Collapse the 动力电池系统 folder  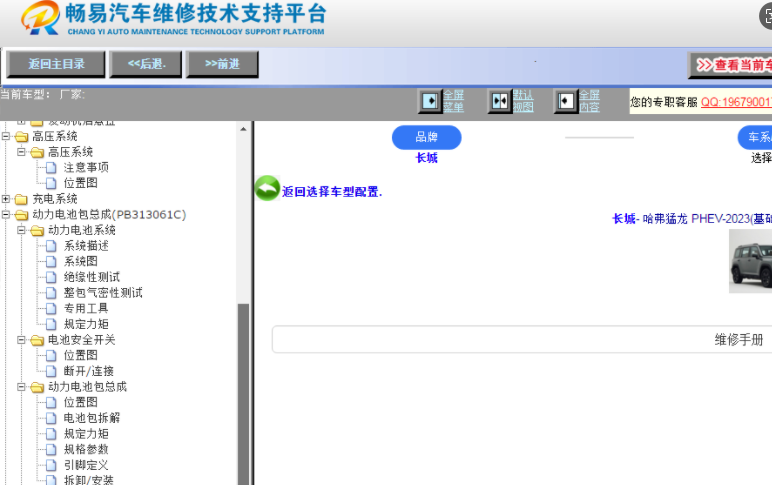click(x=22, y=230)
